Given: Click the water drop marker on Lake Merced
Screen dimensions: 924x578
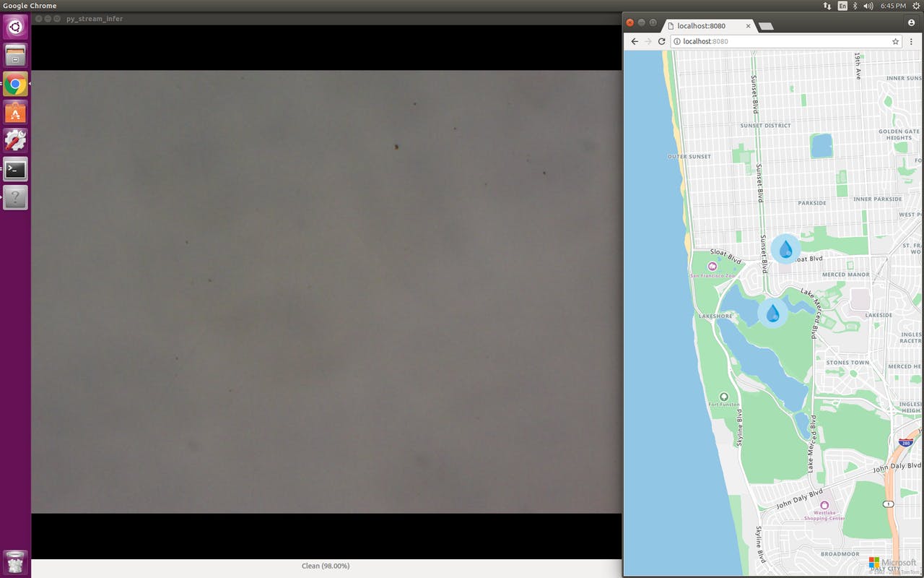Looking at the screenshot, I should (772, 313).
